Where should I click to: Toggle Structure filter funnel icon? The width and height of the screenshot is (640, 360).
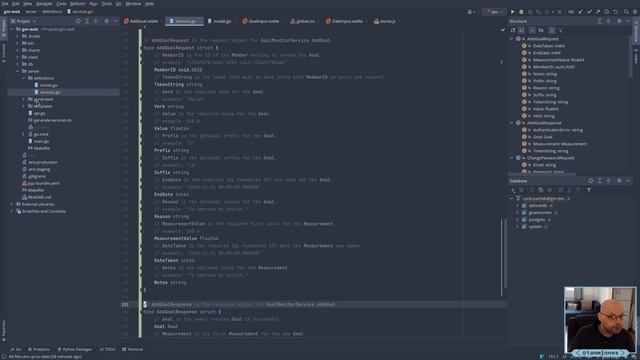pyautogui.click(x=560, y=30)
